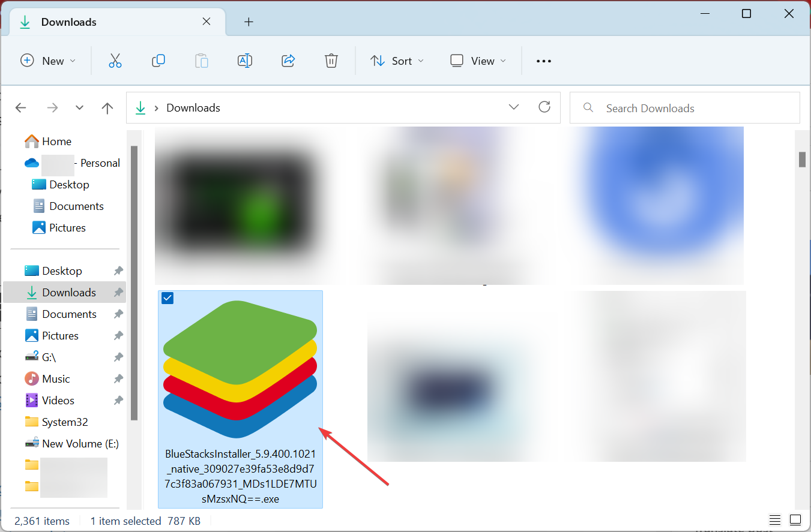Open the address bar history dropdown
The height and width of the screenshot is (532, 811).
pos(514,107)
